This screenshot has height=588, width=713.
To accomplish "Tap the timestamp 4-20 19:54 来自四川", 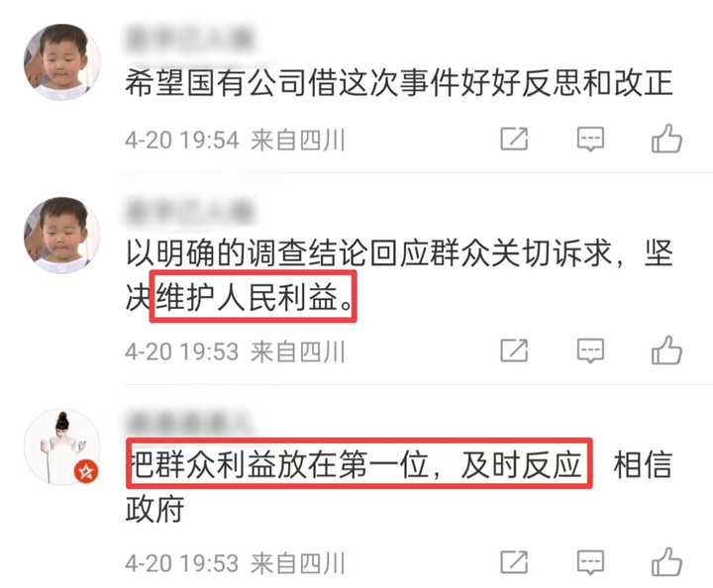I will click(x=235, y=140).
